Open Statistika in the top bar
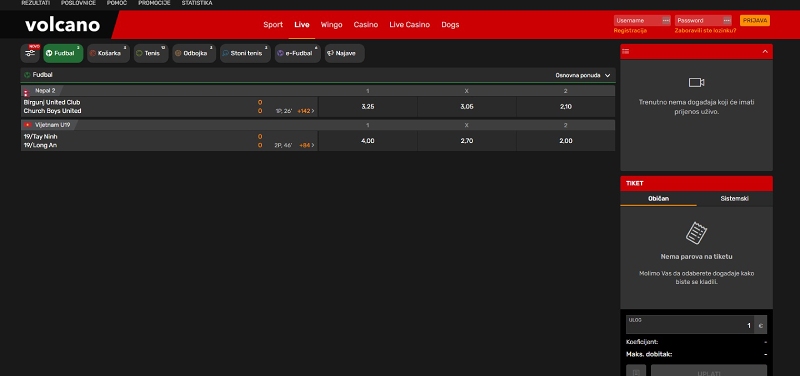 pyautogui.click(x=197, y=3)
